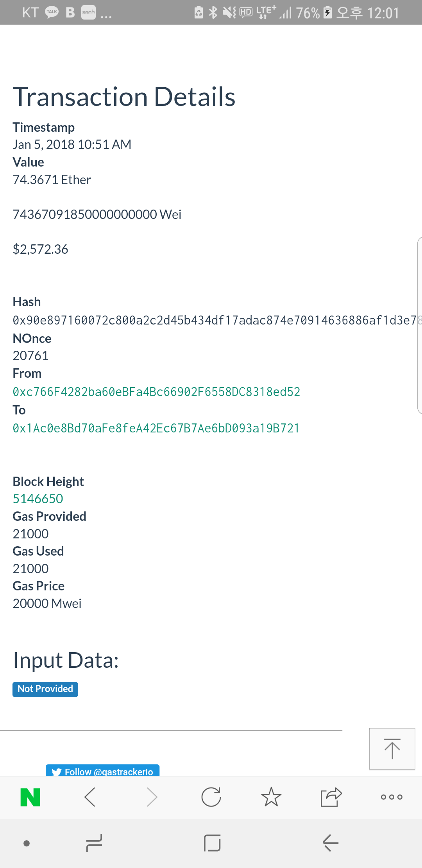Open the share icon in the toolbar

pos(331,797)
